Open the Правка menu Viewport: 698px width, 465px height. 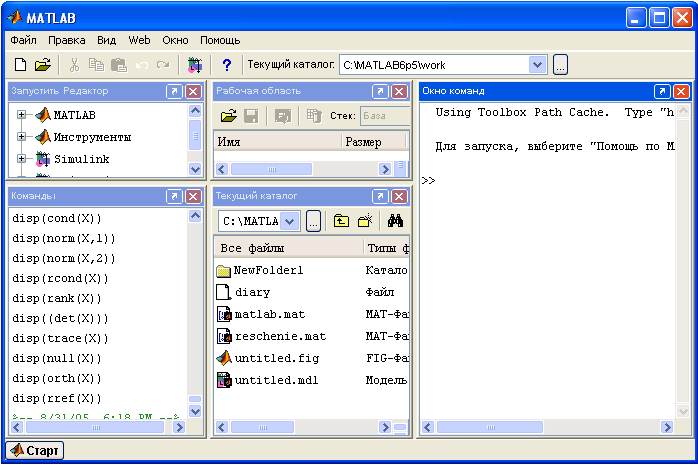tap(67, 40)
